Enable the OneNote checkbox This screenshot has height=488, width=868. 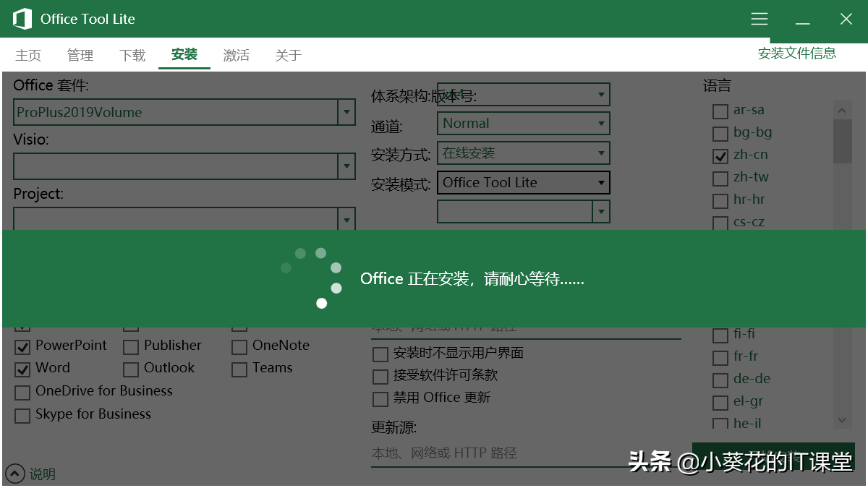(x=239, y=347)
